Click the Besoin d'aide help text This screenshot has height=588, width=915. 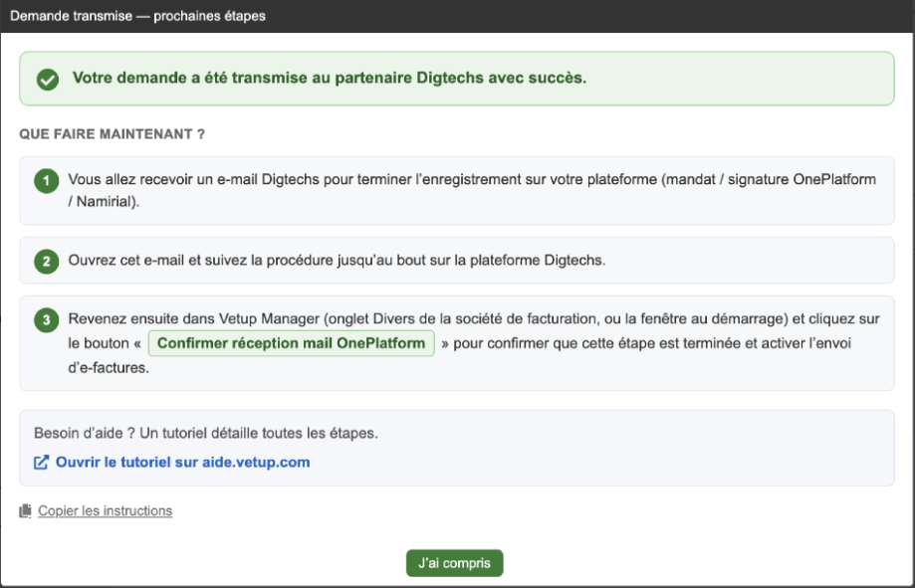point(206,434)
